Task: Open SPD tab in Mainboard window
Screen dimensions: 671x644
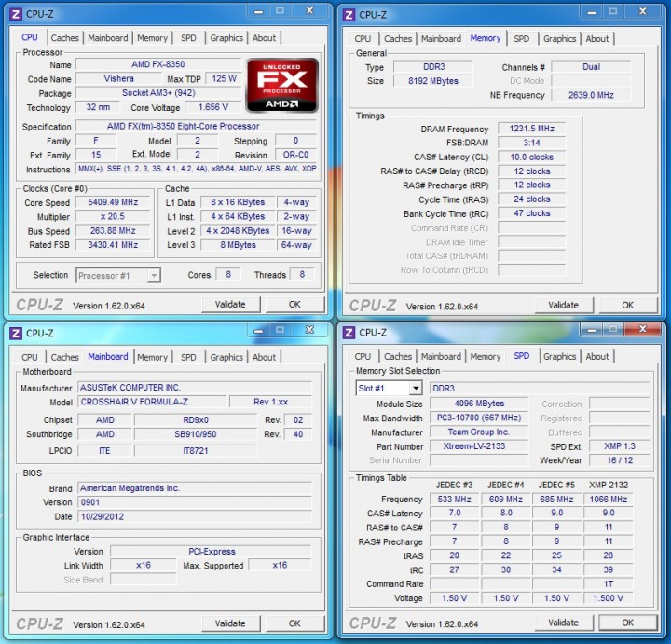Action: [188, 357]
